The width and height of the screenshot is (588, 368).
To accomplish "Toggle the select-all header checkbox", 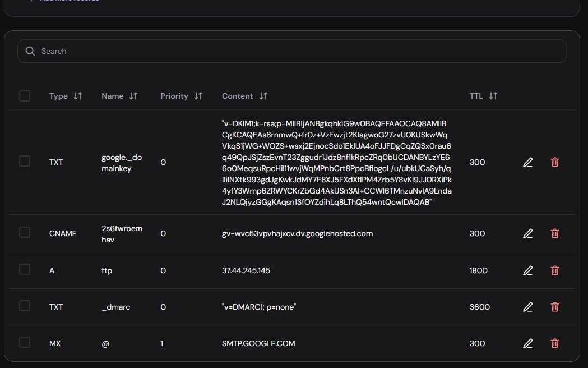I will [x=25, y=96].
